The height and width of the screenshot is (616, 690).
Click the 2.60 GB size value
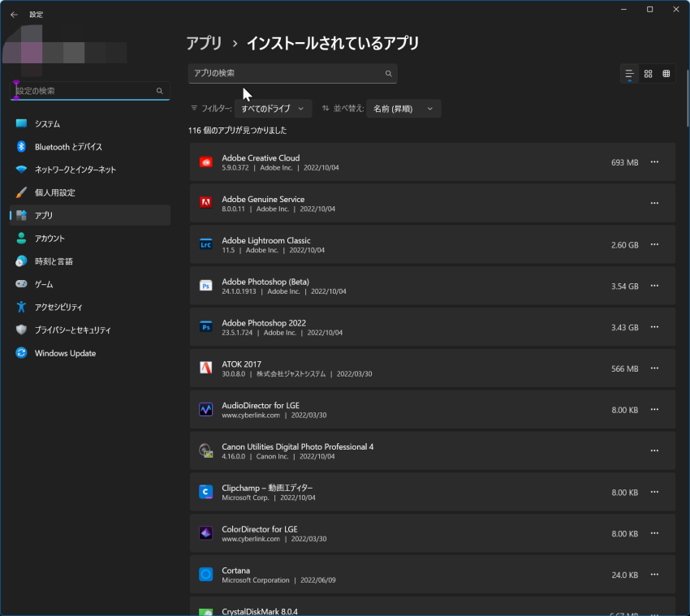(624, 245)
